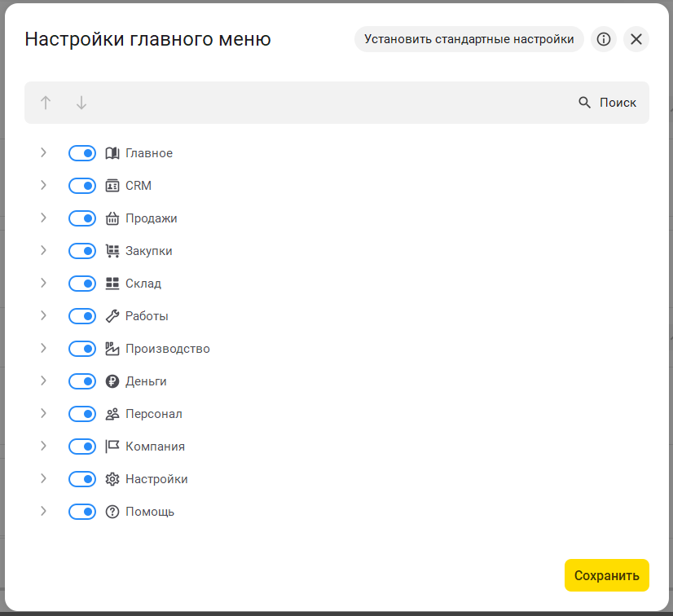
Task: Select the Закупки menu entry label
Action: point(149,251)
